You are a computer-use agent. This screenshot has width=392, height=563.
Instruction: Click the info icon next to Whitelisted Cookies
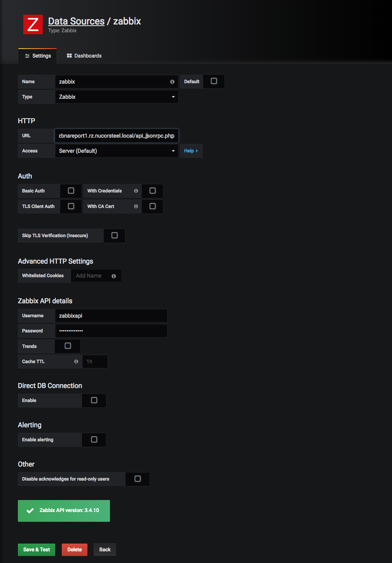(x=113, y=276)
